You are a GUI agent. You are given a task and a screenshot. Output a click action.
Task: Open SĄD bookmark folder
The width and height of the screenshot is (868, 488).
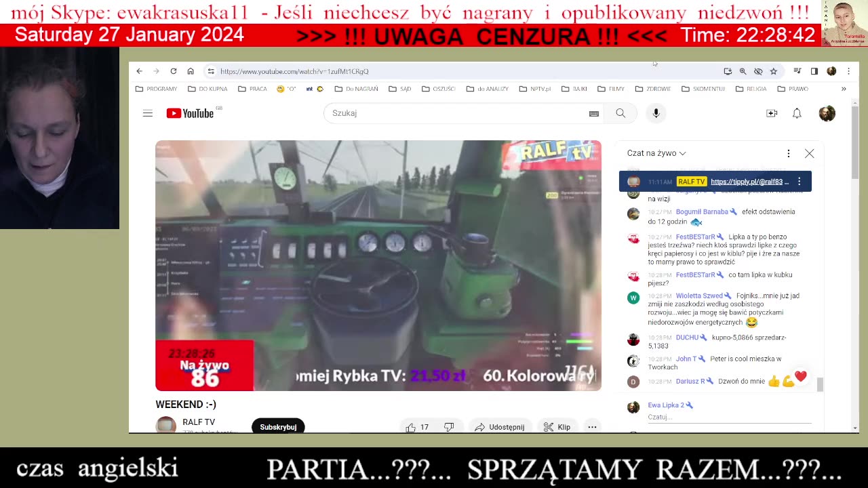click(399, 89)
